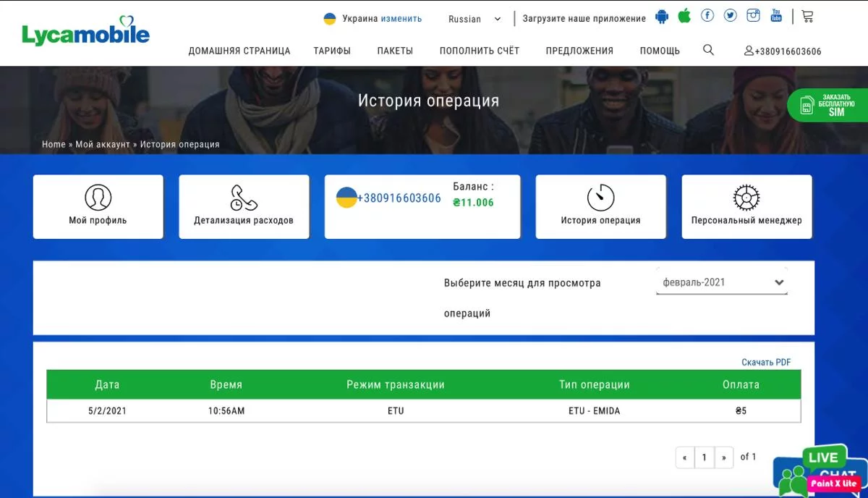Viewport: 868px width, 498px height.
Task: Visit the YouTube channel icon
Action: (x=776, y=15)
